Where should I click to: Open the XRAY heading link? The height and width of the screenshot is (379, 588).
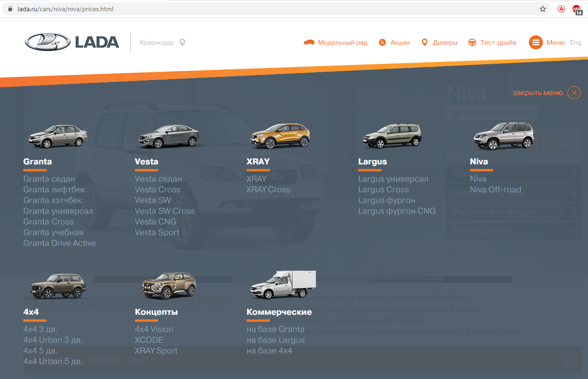(258, 162)
